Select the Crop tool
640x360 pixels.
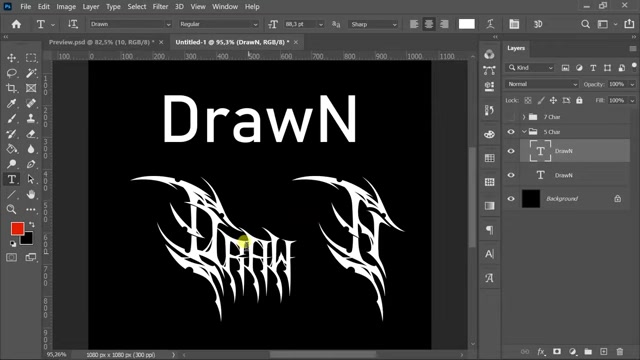(x=11, y=88)
